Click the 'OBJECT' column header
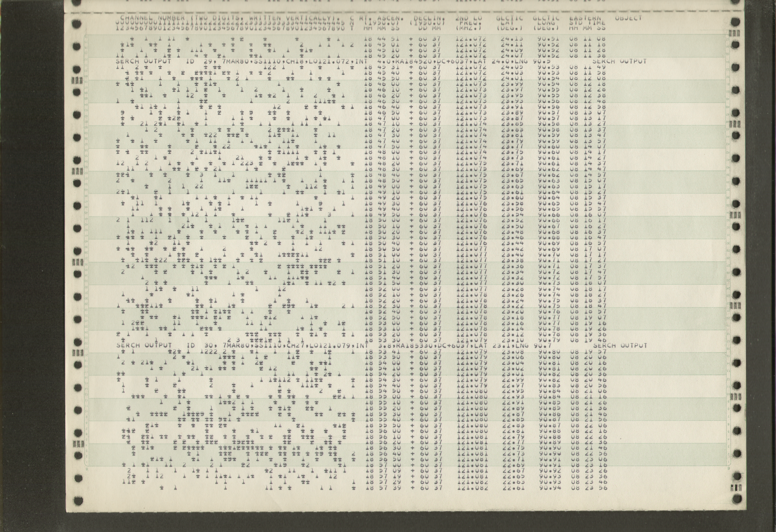 click(x=628, y=19)
